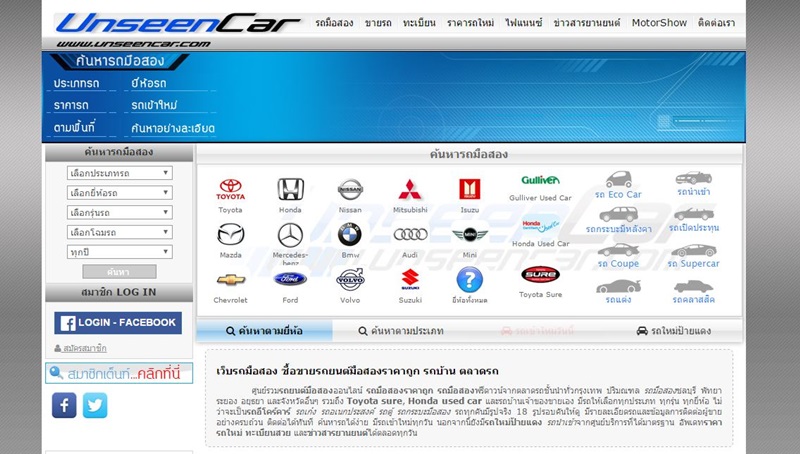800x454 pixels.
Task: Expand the เลือกยี่ห้อรถ dropdown
Action: pos(119,193)
